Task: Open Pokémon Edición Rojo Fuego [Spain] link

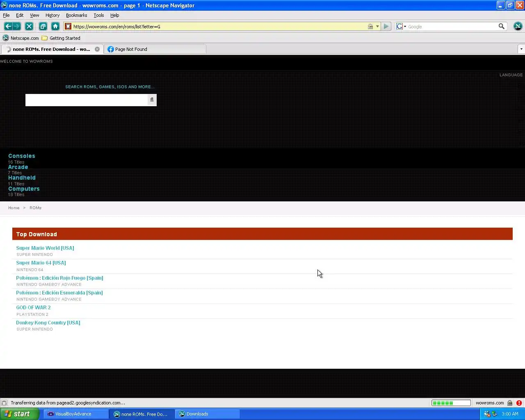Action: [x=59, y=278]
